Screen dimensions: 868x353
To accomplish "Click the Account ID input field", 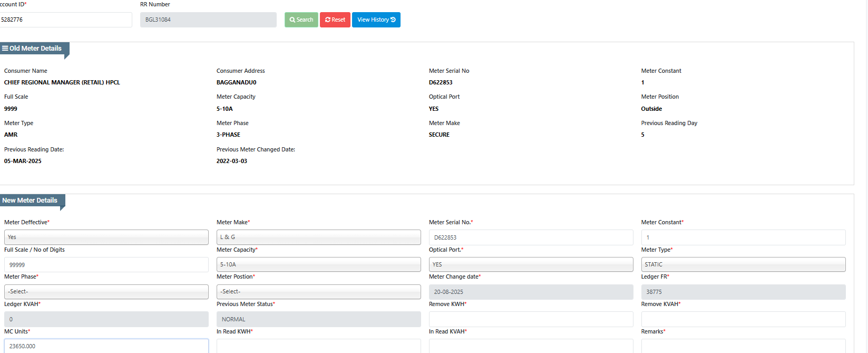I will click(65, 20).
